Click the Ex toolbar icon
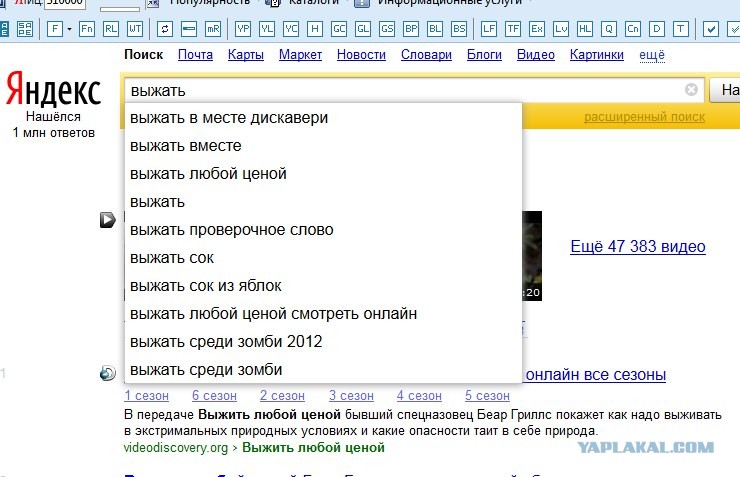This screenshot has width=740, height=477. coord(537,29)
